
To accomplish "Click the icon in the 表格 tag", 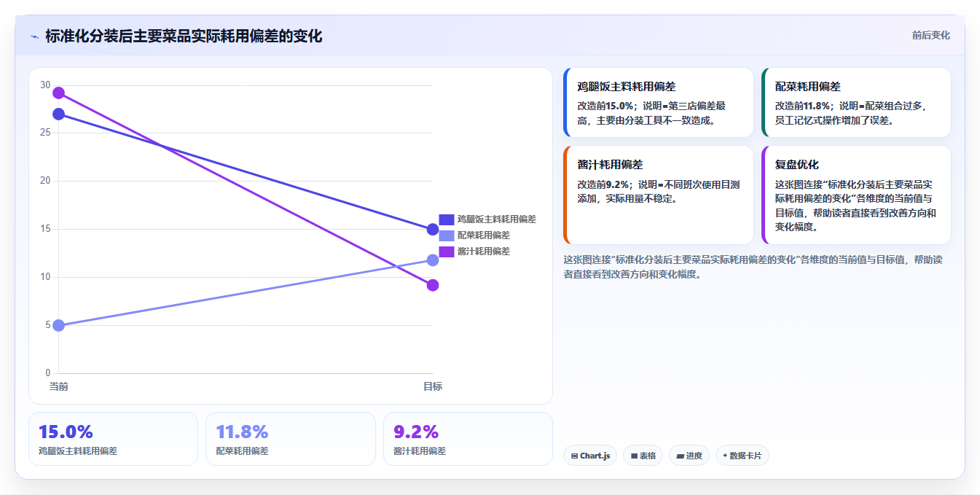I will pos(634,456).
